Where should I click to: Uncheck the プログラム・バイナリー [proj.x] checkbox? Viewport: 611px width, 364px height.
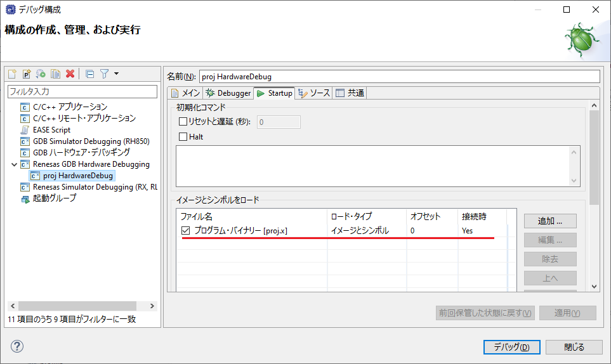tap(185, 230)
